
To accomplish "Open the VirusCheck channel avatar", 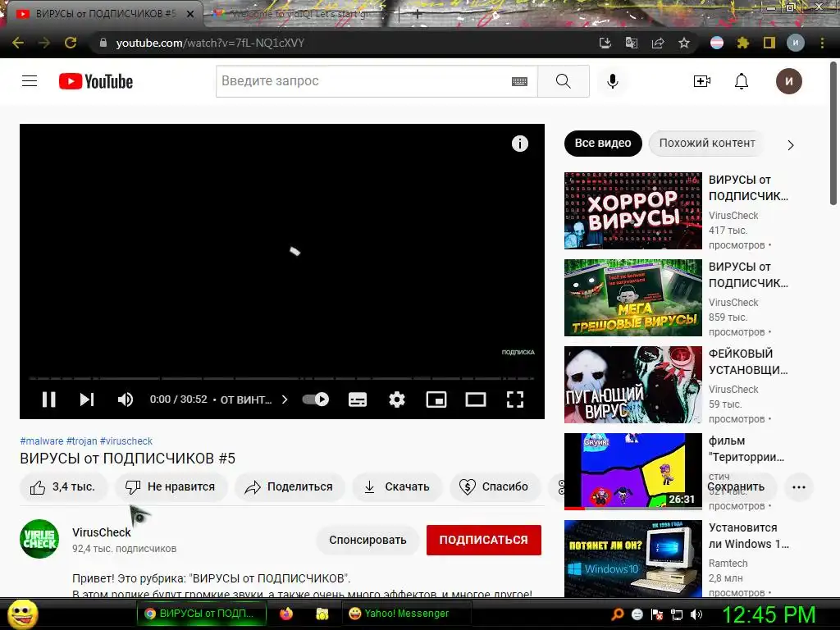I will [39, 539].
